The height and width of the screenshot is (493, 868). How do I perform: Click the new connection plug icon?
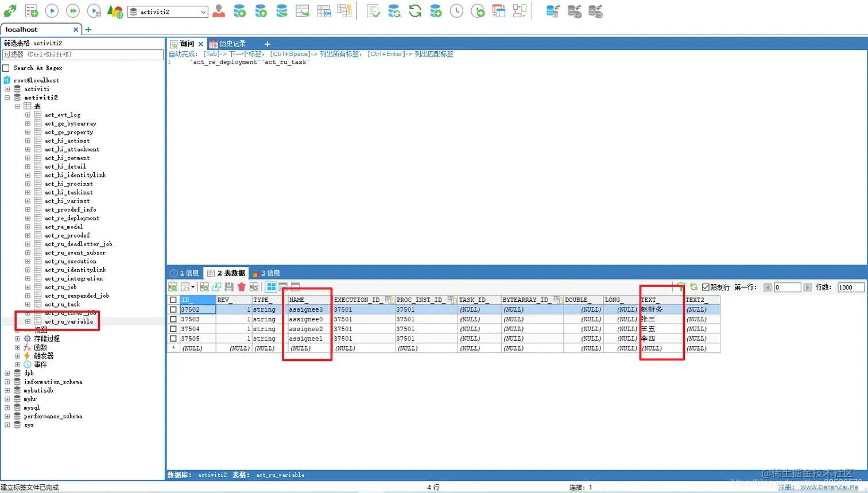tap(10, 11)
